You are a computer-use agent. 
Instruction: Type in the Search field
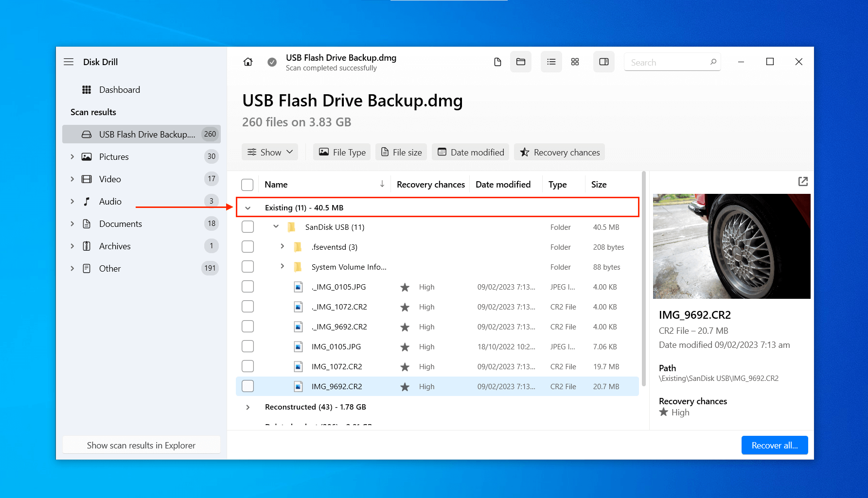pyautogui.click(x=666, y=62)
